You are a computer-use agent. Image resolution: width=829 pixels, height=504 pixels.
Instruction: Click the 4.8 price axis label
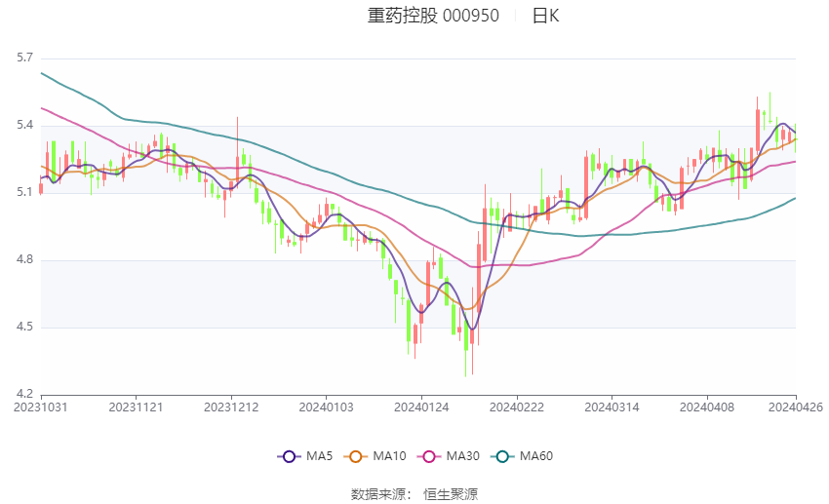(x=24, y=259)
